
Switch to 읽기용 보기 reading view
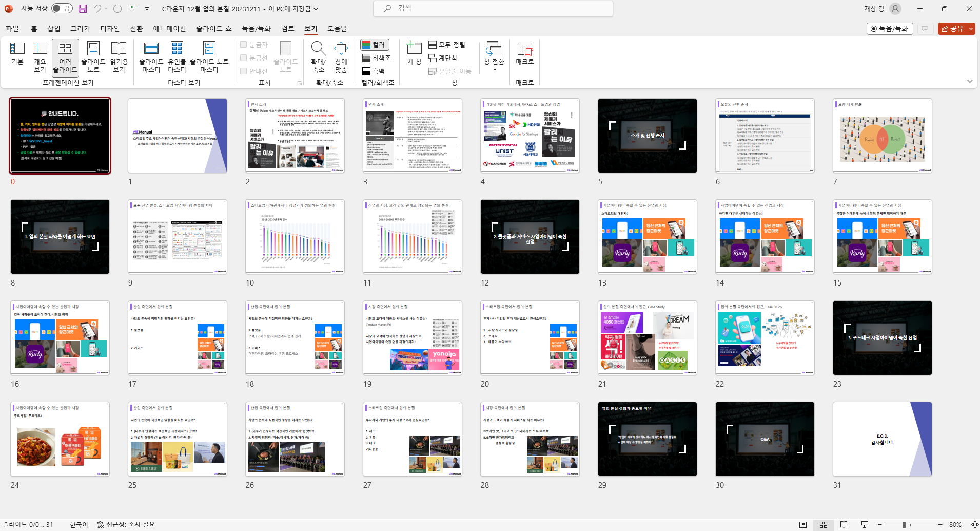(119, 57)
